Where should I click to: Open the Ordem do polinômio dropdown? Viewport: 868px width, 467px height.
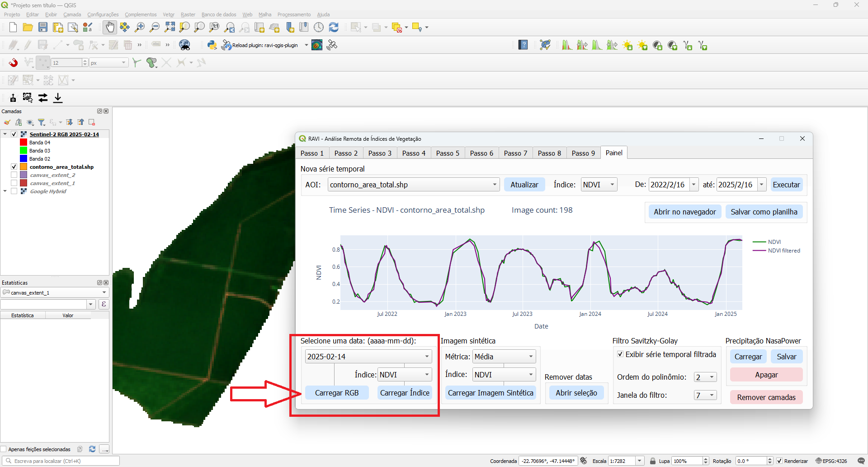pyautogui.click(x=705, y=377)
